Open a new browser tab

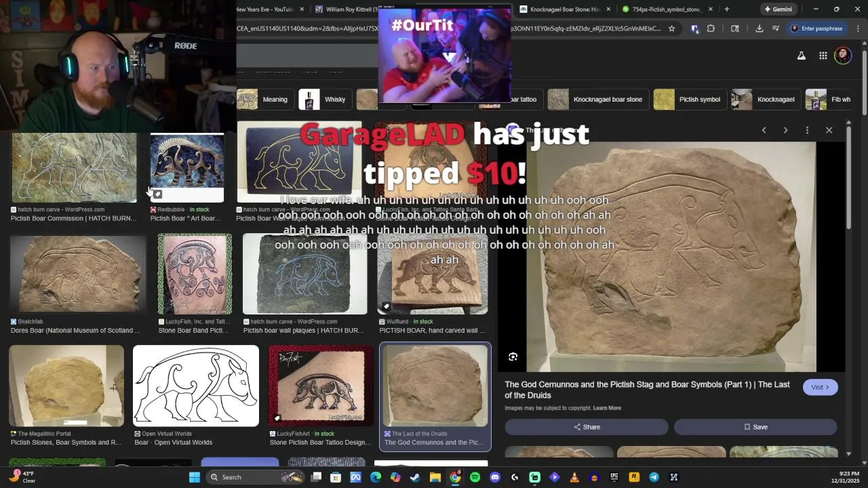[726, 9]
